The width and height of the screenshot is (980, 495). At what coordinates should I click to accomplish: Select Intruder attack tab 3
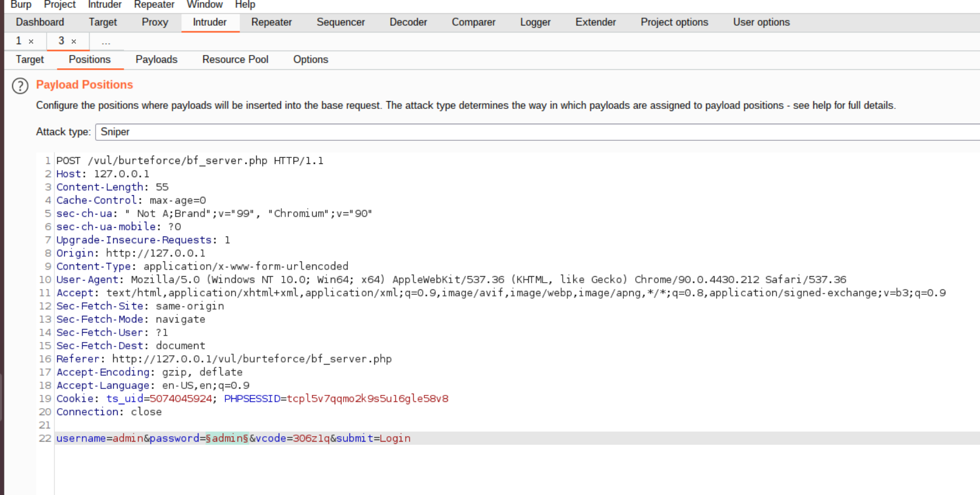(x=62, y=41)
